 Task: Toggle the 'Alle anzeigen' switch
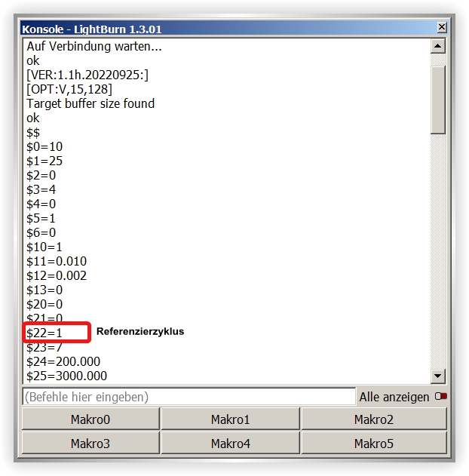(x=441, y=397)
